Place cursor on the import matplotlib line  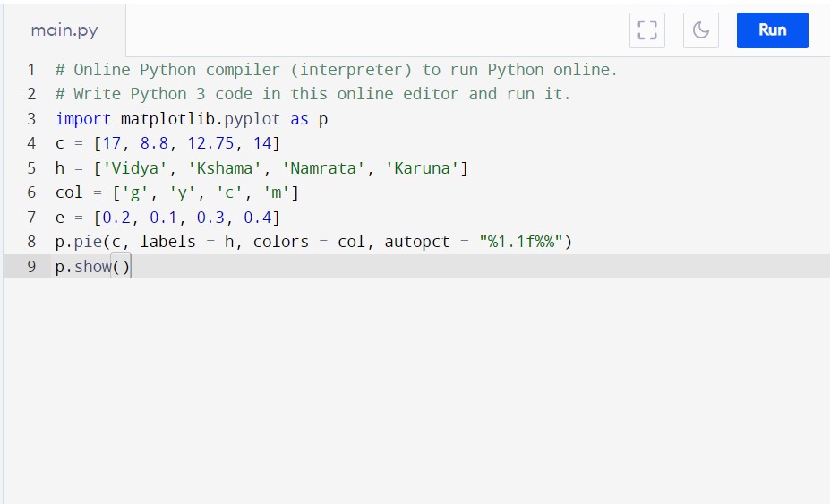[192, 118]
